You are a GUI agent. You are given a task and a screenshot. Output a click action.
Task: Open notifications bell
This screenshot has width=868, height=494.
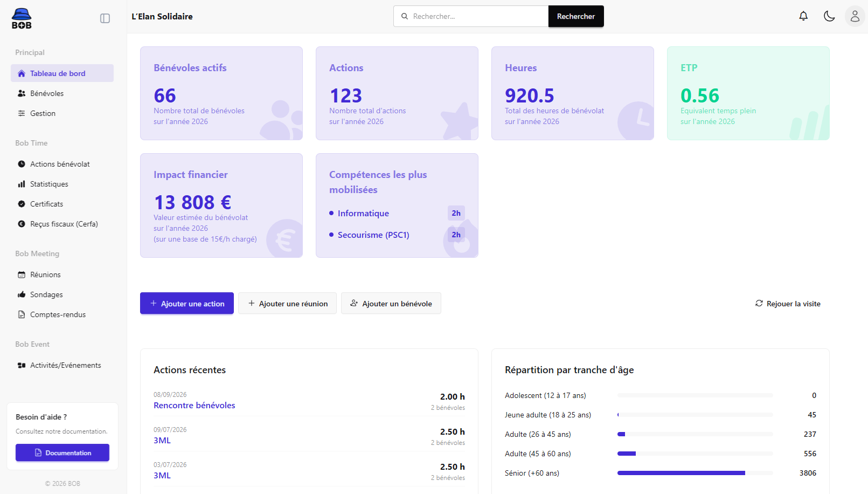803,16
